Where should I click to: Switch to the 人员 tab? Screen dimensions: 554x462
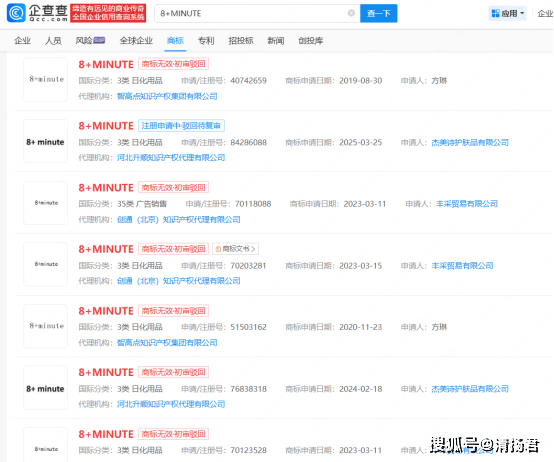click(53, 41)
